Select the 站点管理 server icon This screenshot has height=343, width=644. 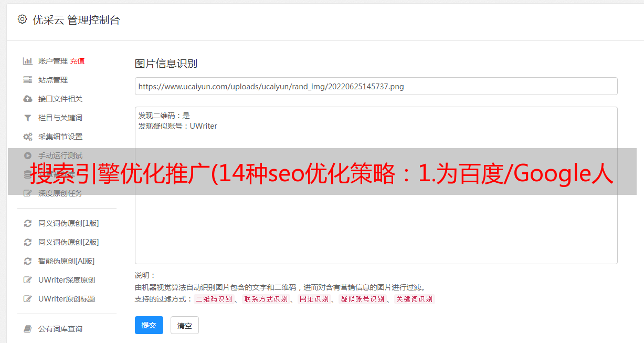(28, 80)
